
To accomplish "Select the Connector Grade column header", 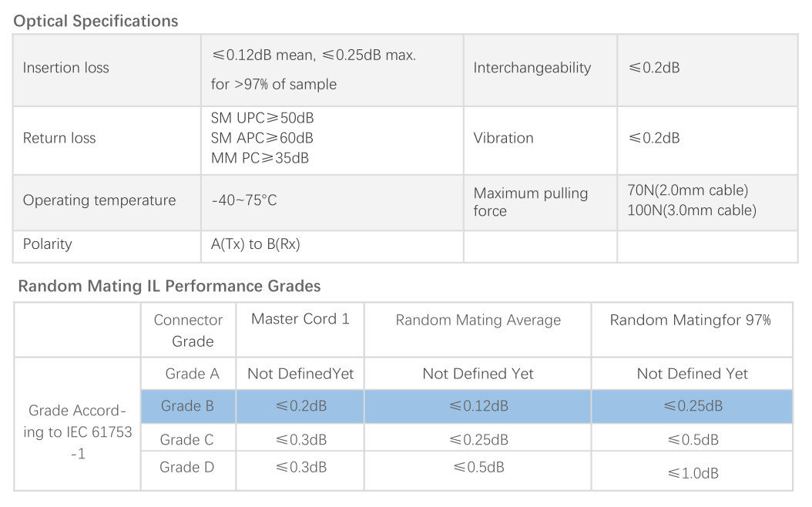I will pos(188,330).
